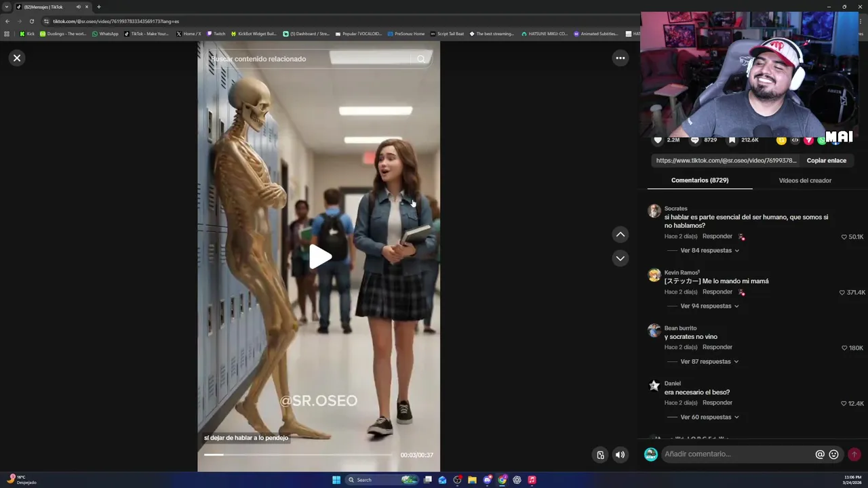Click Socrates' avatar thumbnail

tap(654, 211)
